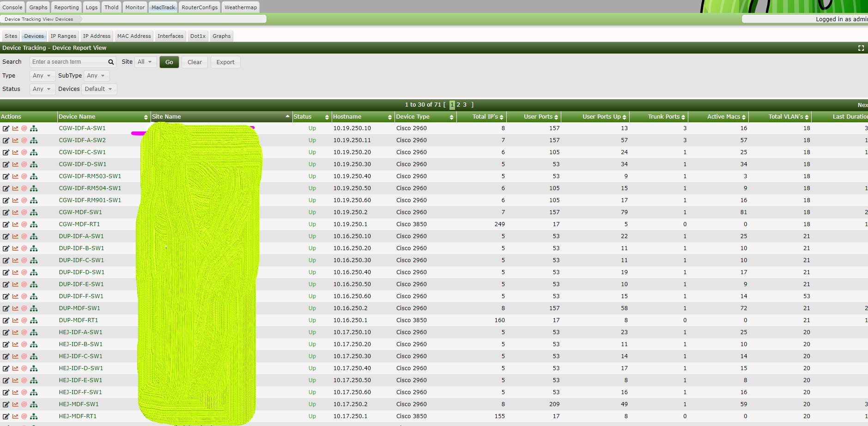Go to results page 3
868x426 pixels.
pyautogui.click(x=465, y=105)
